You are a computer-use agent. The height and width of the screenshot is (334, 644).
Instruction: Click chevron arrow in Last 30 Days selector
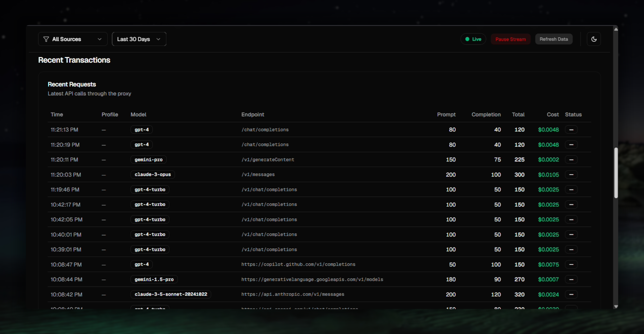click(x=158, y=39)
